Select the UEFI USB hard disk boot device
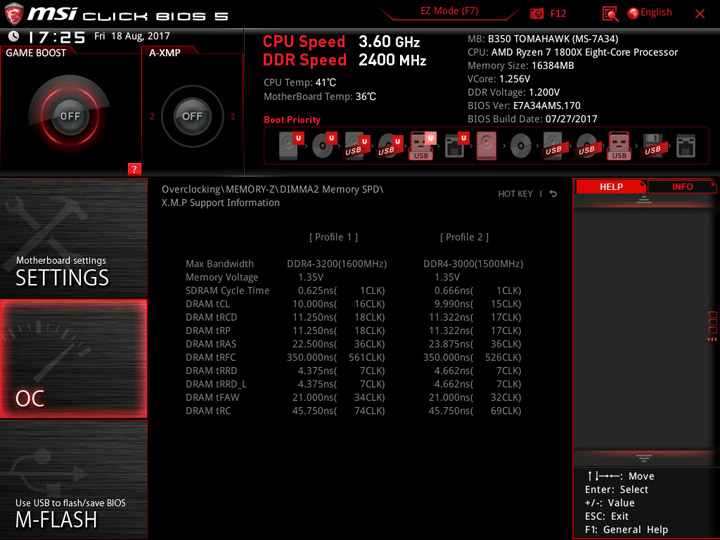This screenshot has height=540, width=720. (357, 146)
